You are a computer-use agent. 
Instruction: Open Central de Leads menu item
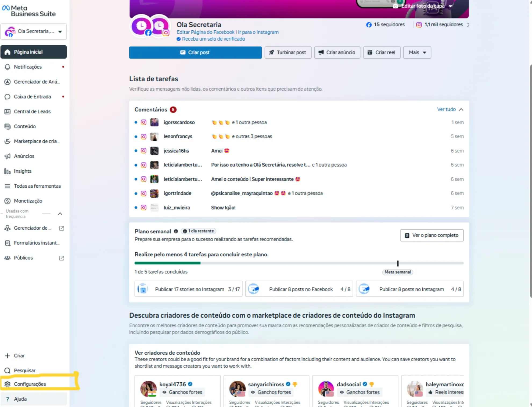[x=34, y=112]
